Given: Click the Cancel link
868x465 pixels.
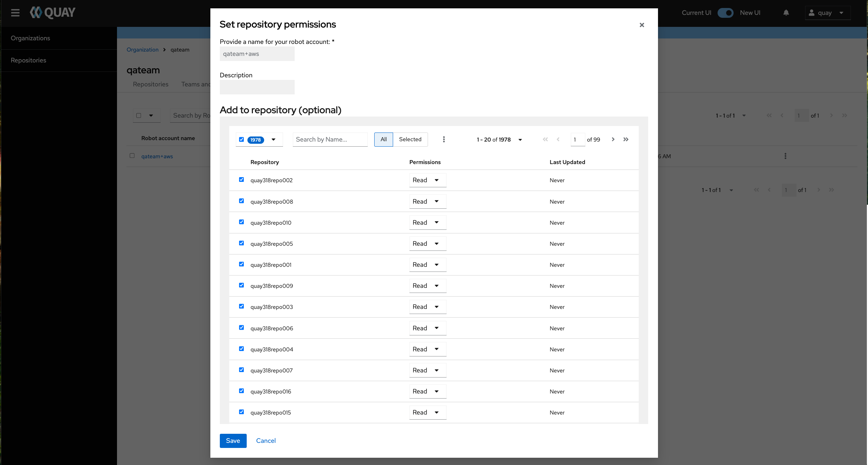Looking at the screenshot, I should [266, 441].
